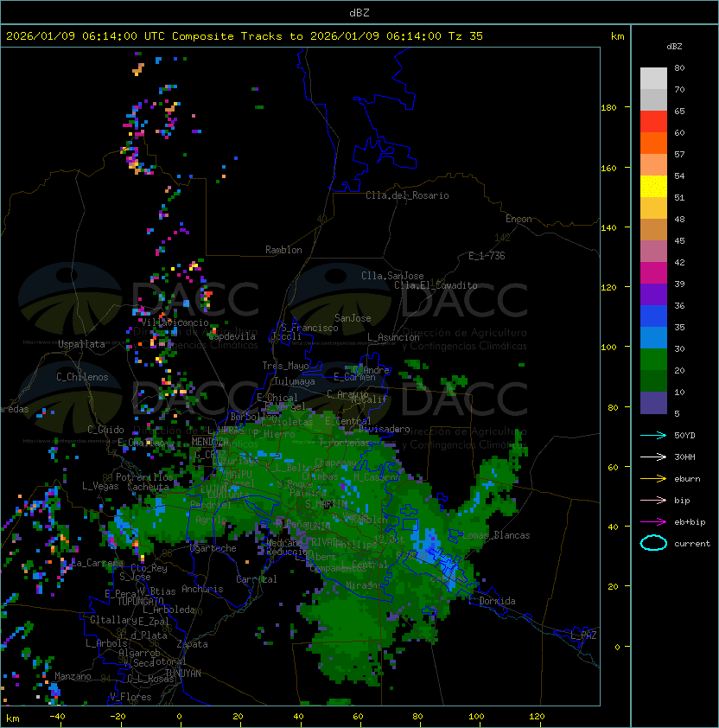Click the 'L_Asuncion' label on map
The image size is (719, 728).
(x=393, y=337)
